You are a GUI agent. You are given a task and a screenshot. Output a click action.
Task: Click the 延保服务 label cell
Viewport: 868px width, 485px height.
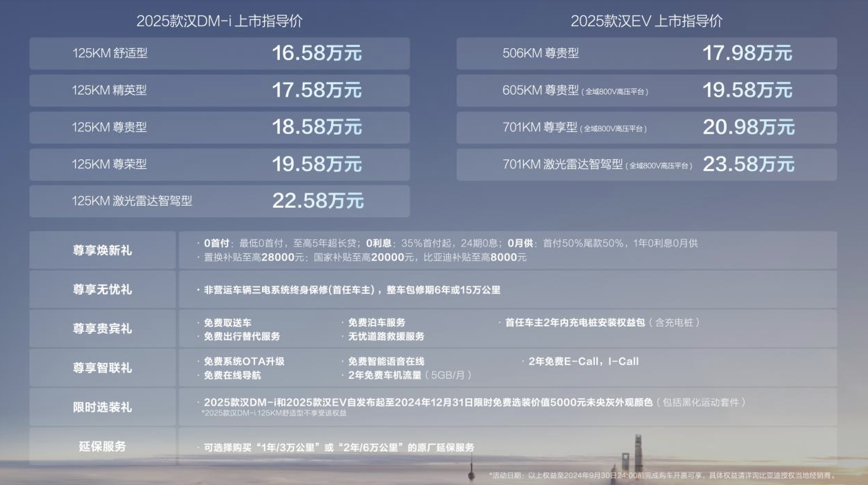[x=102, y=446]
